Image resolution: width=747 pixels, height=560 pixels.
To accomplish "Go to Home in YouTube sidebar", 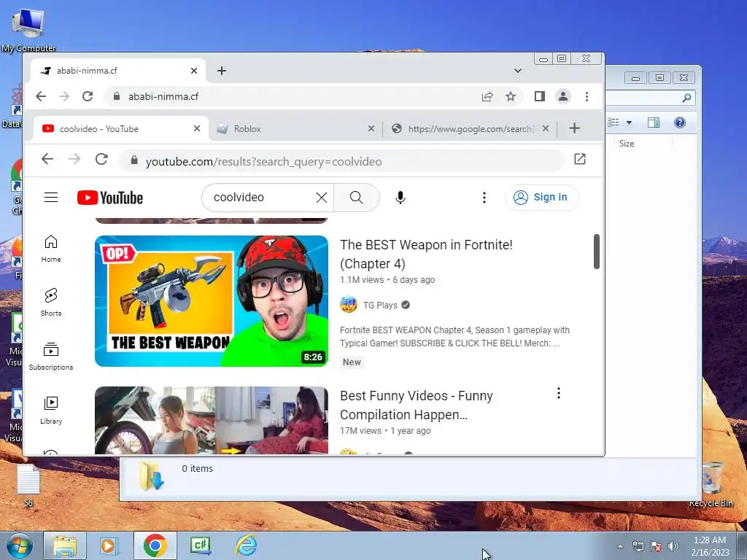I will [x=51, y=249].
